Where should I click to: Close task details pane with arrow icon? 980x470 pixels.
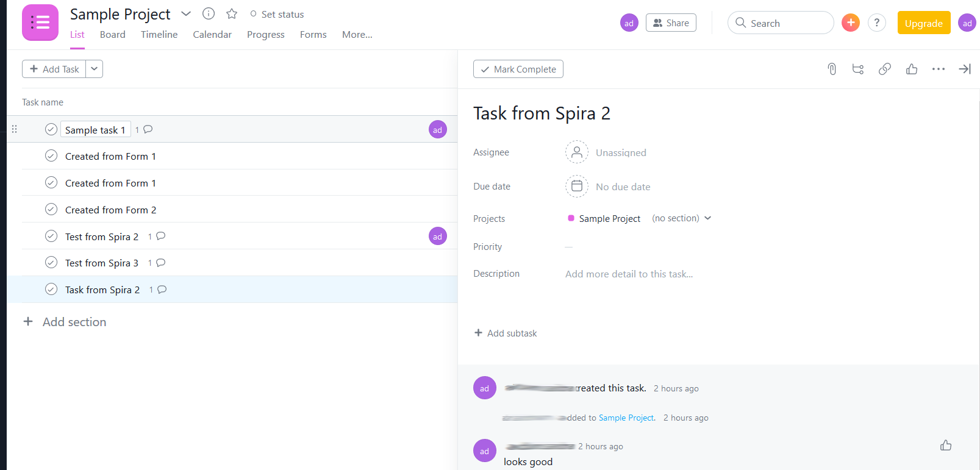click(964, 69)
